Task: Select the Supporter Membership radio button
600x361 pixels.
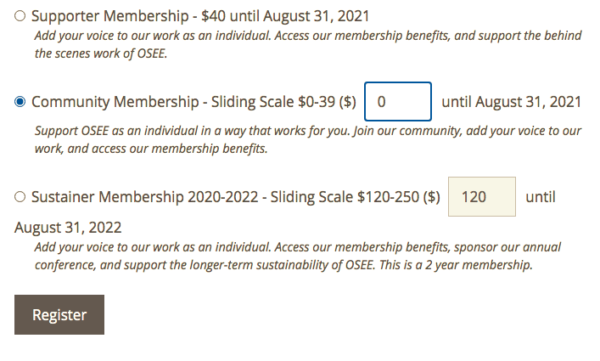Action: coord(20,16)
